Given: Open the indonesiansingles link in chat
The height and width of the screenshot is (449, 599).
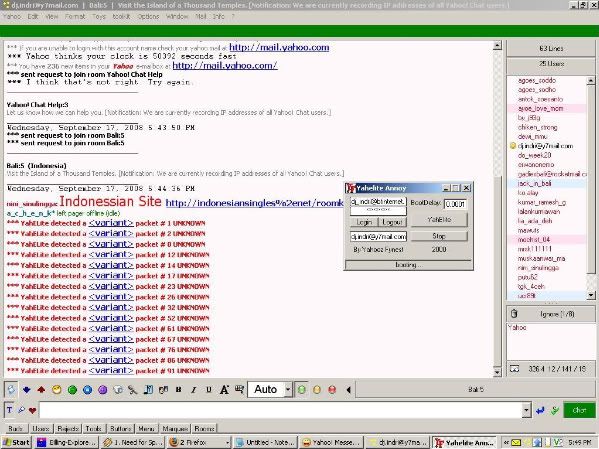Looking at the screenshot, I should pos(254,203).
